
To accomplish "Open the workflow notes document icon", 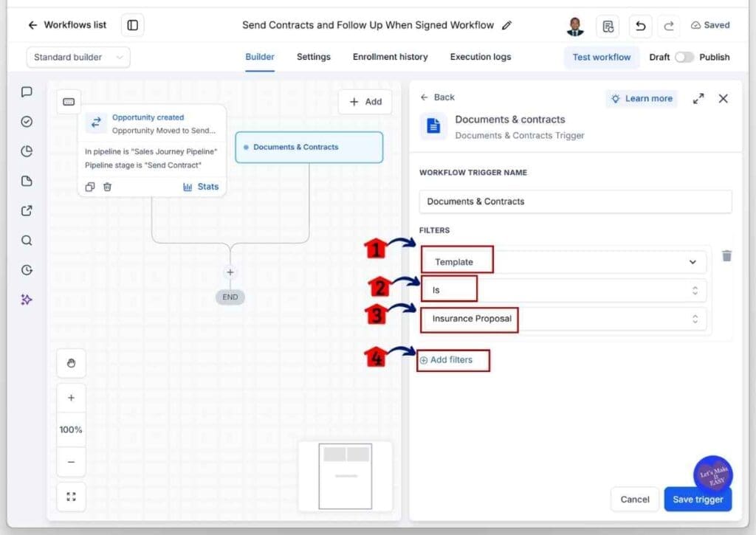I will tap(608, 26).
